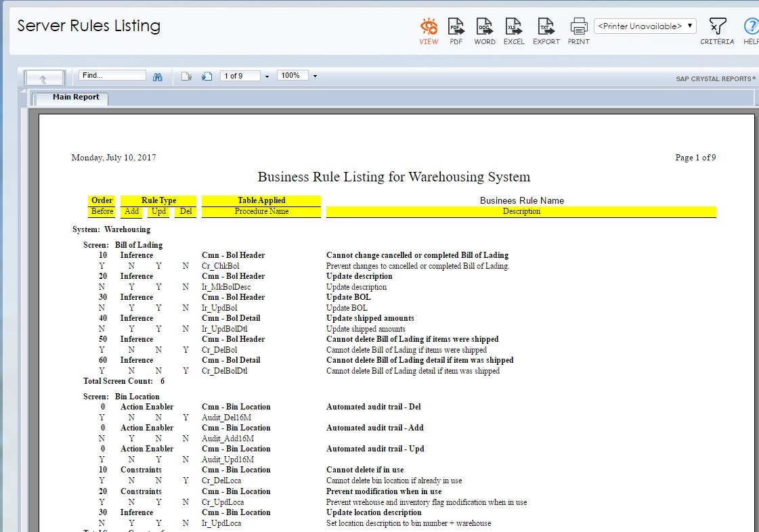Click into the Find text field
Image resolution: width=759 pixels, height=532 pixels.
[112, 76]
